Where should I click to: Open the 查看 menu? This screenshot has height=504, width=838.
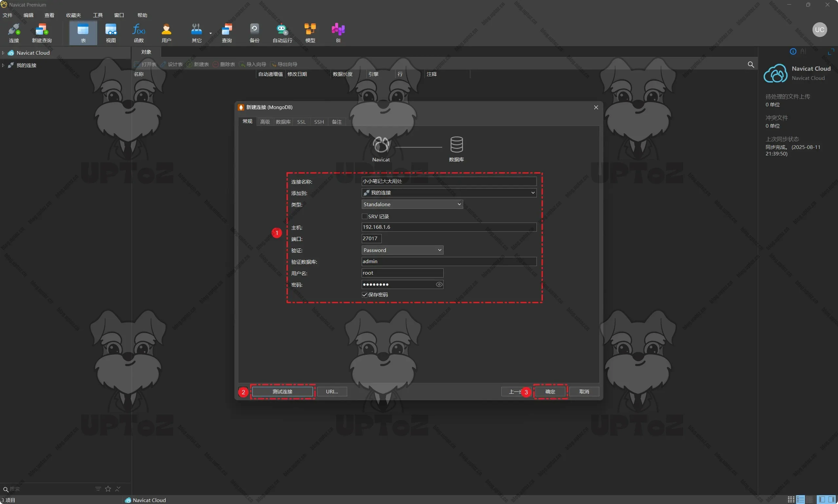click(49, 15)
